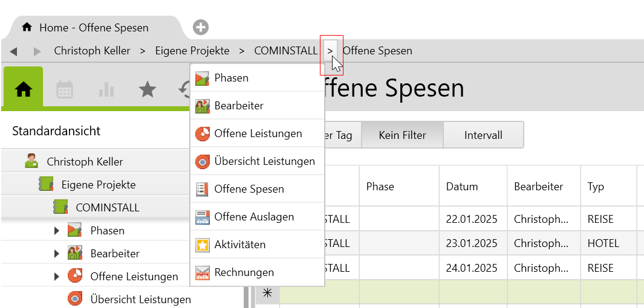This screenshot has height=308, width=644.
Task: Expand Offene Leistungen tree node
Action: pos(57,277)
